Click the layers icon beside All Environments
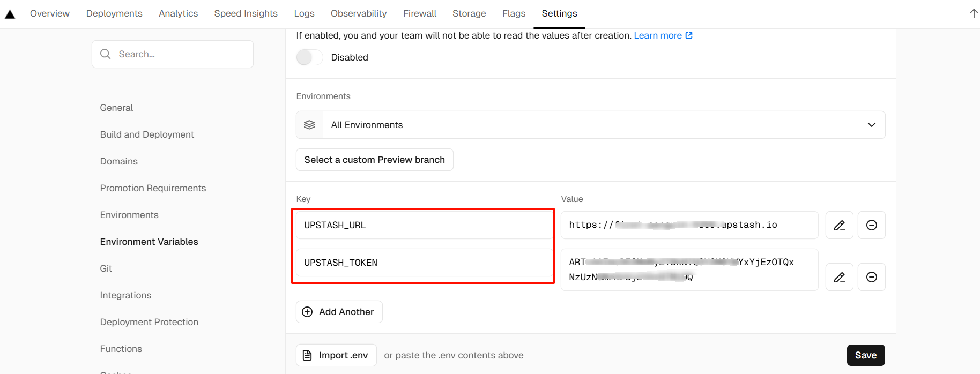 [x=309, y=125]
